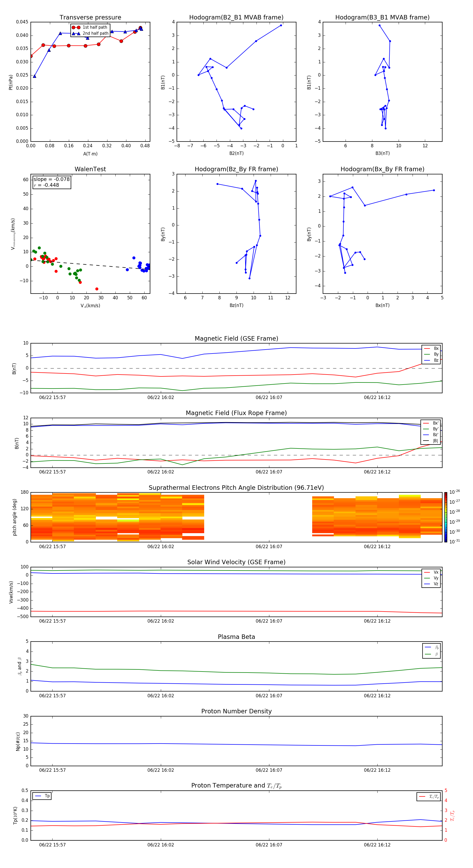Screen dimensions: 473x868
Task: Click the 'Proton Number Density' title
Action: point(236,711)
